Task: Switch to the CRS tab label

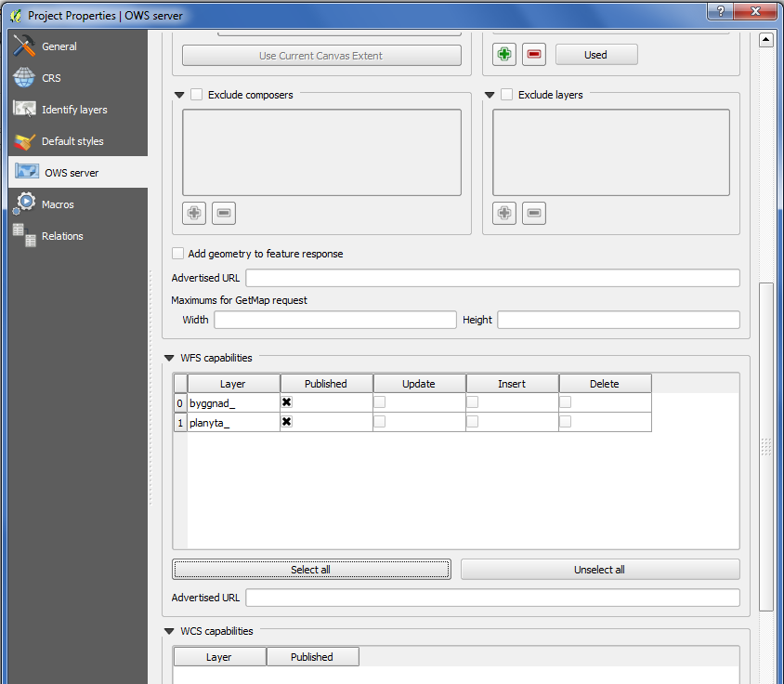Action: point(51,78)
